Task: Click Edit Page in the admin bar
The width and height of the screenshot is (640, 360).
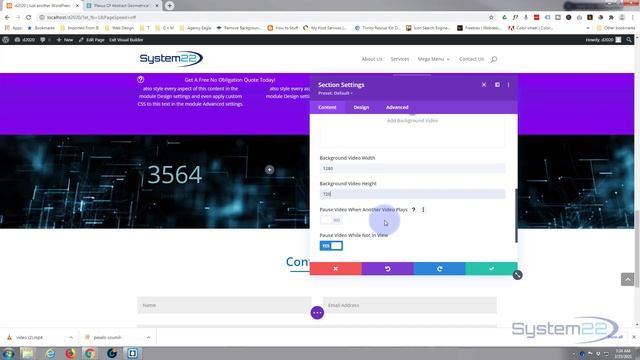Action: pyautogui.click(x=91, y=40)
